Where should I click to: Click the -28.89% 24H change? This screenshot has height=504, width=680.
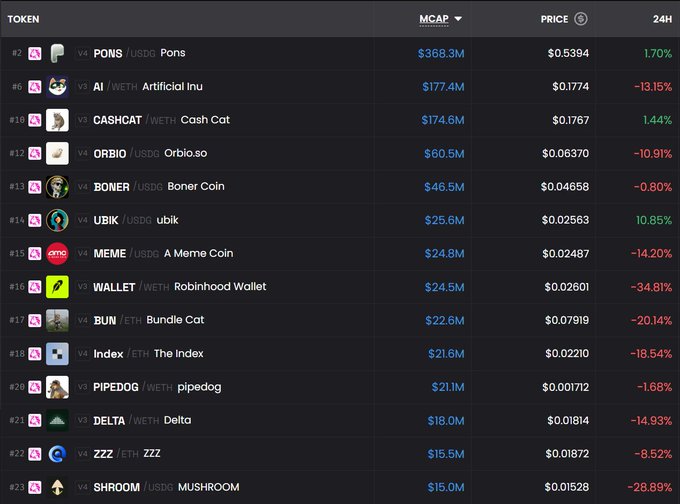point(650,487)
